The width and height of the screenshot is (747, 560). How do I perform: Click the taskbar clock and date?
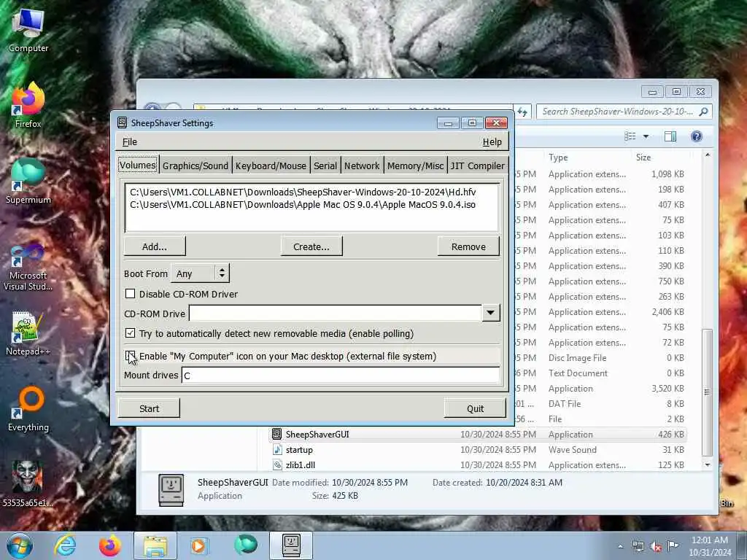709,546
